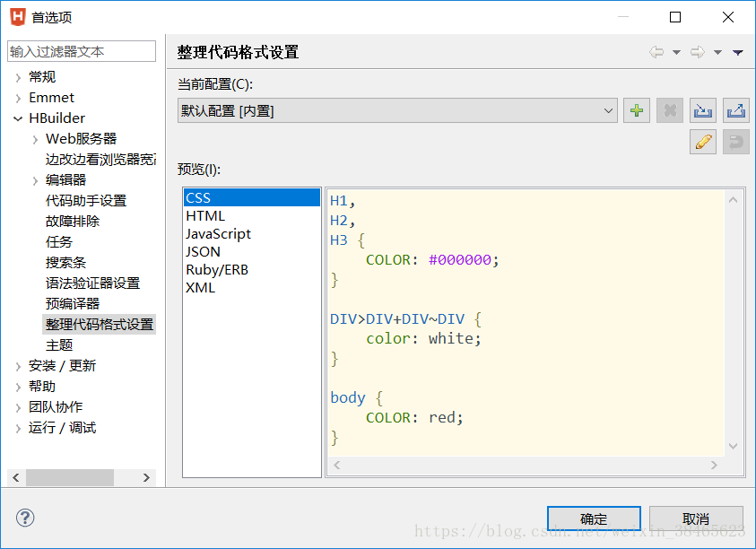Image resolution: width=756 pixels, height=549 pixels.
Task: Open 任务 tree item
Action: coord(59,241)
